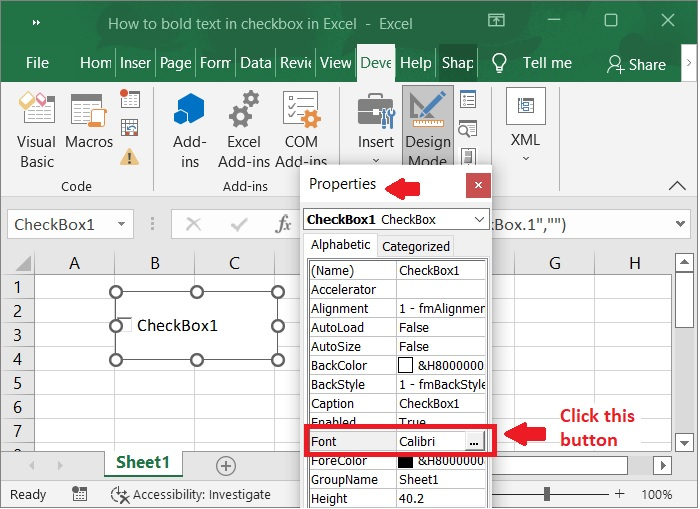Open the Visual Basic editor

tap(37, 130)
